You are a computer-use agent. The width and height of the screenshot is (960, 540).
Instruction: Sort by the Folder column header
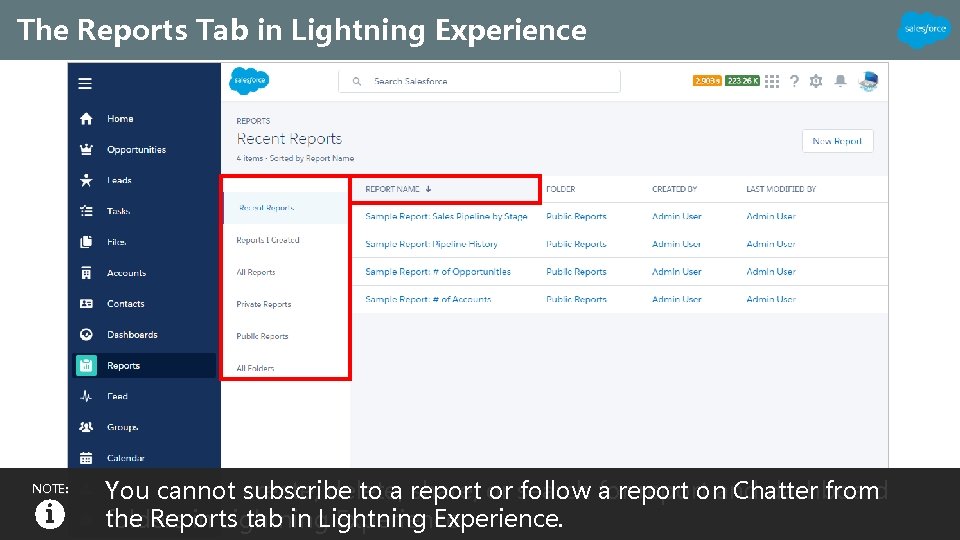[x=561, y=189]
